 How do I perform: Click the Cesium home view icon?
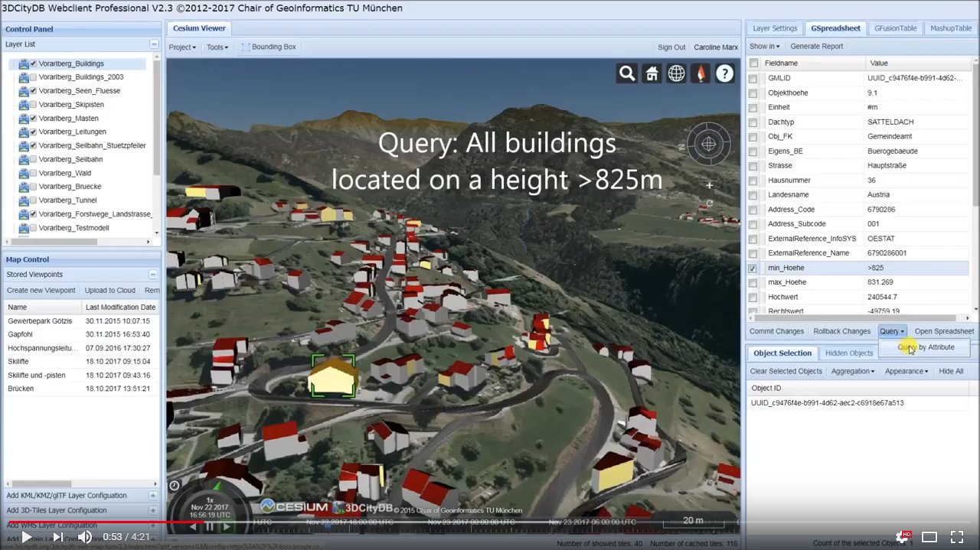652,73
